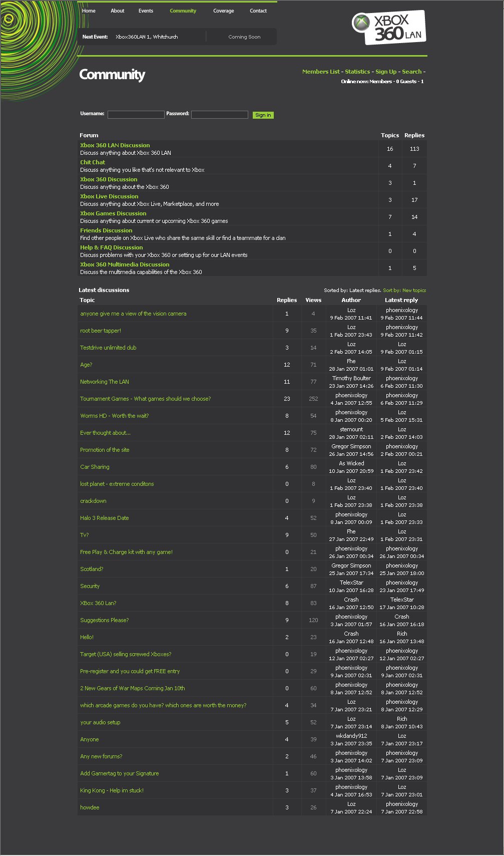This screenshot has width=504, height=856.
Task: Open the Halo 3 Release Date topic
Action: tap(105, 518)
